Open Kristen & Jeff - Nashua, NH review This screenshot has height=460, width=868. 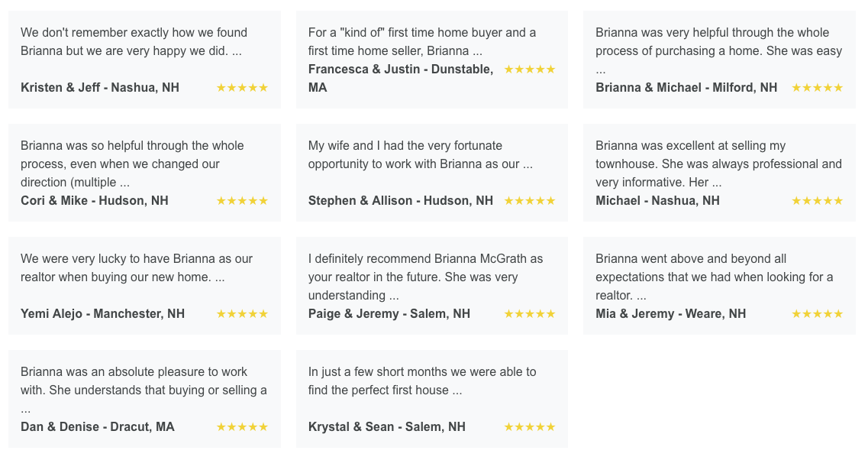pyautogui.click(x=100, y=88)
